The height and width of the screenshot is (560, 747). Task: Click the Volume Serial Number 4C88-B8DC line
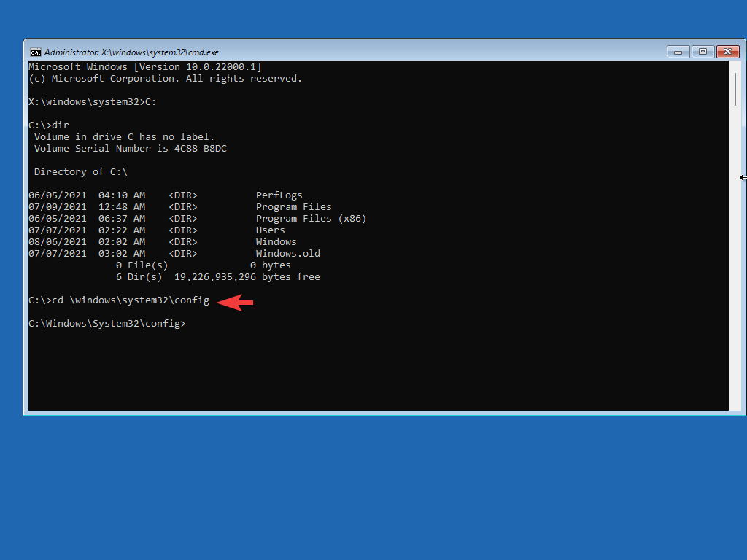pyautogui.click(x=131, y=149)
